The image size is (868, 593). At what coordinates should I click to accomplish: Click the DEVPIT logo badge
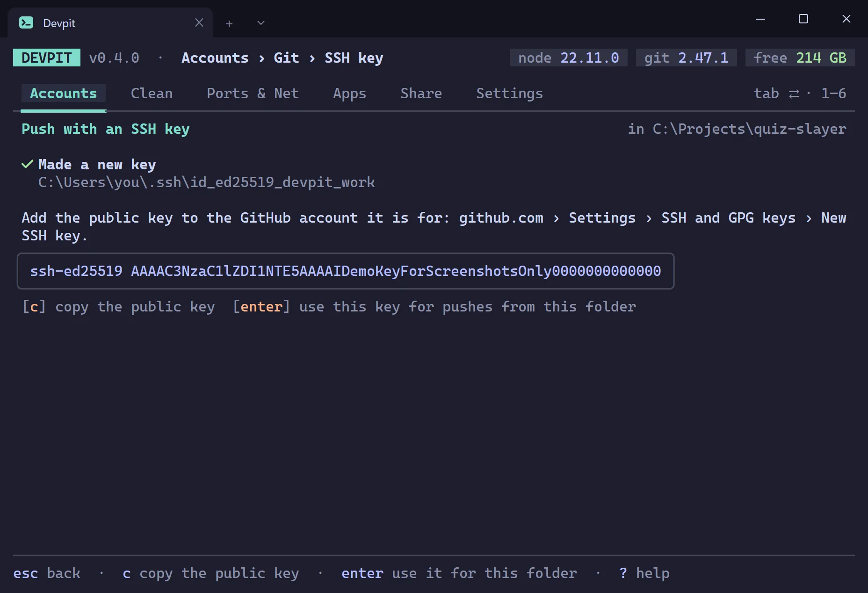click(x=47, y=58)
